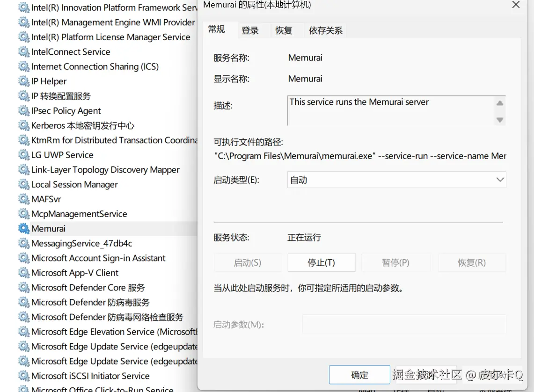
Task: Click gear icon for McpManagementService
Action: 24,214
